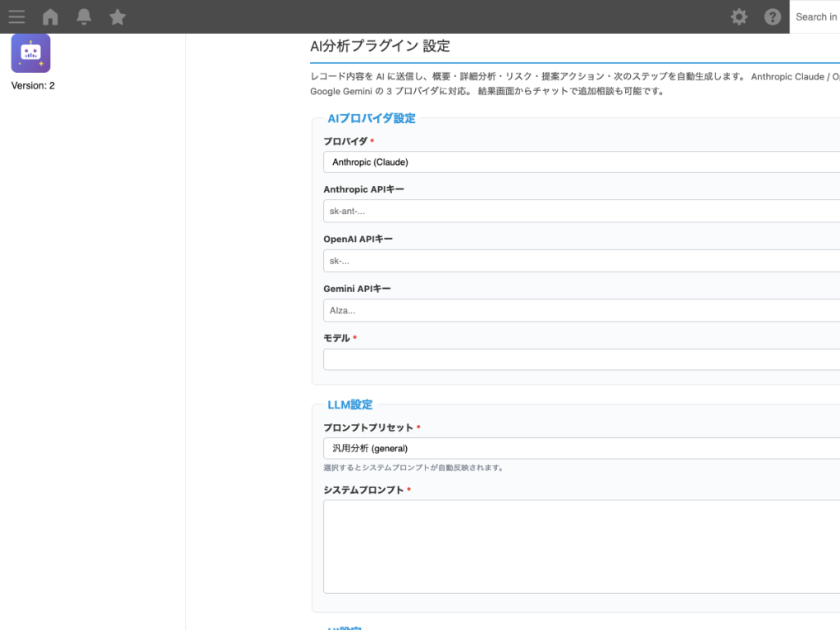Open the kintone settings gear

pos(739,16)
